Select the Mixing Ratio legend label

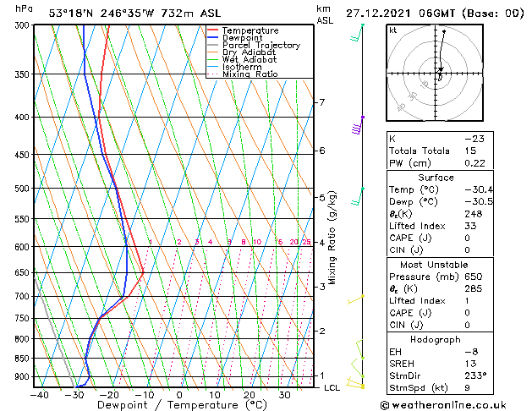pos(250,74)
